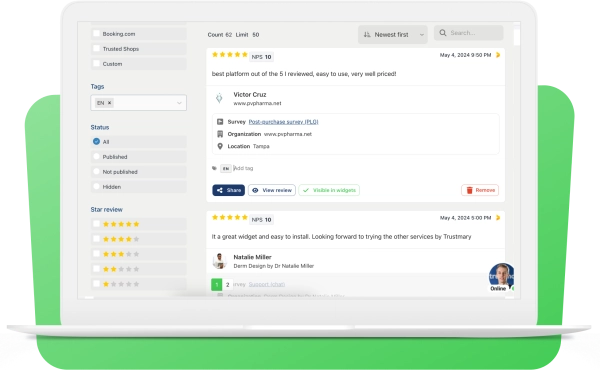Click the Add tag field

[244, 168]
